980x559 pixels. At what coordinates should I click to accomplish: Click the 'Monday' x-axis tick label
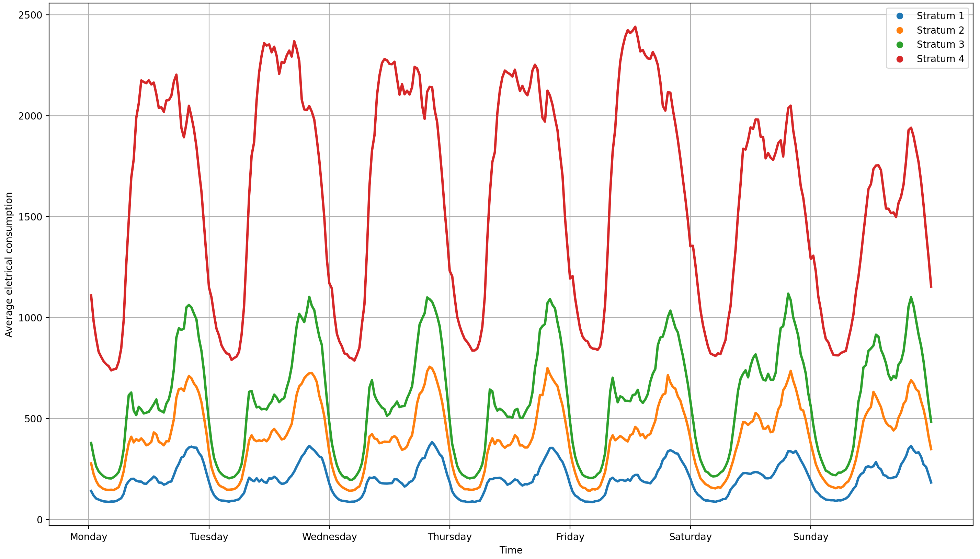click(89, 537)
